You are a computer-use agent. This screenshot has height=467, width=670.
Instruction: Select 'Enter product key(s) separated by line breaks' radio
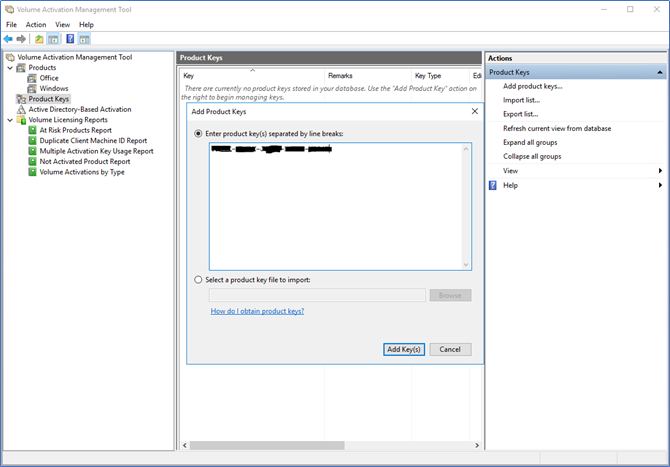(198, 134)
